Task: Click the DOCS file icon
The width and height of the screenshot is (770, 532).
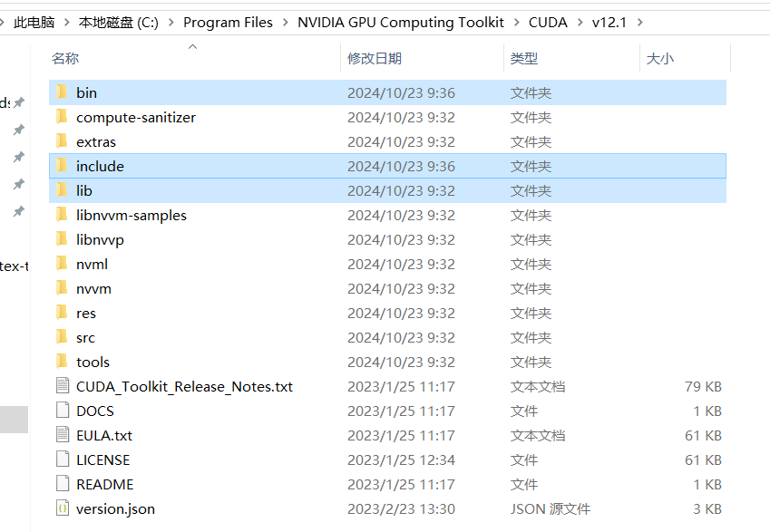Action: (x=63, y=411)
